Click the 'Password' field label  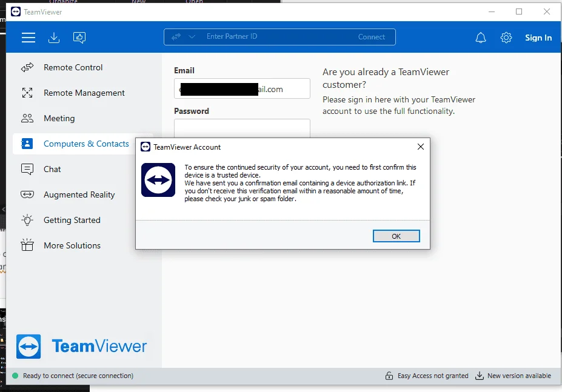(192, 111)
